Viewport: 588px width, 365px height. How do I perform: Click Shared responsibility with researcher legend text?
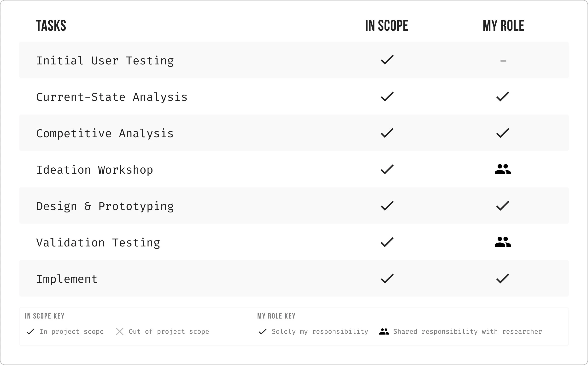click(x=468, y=331)
